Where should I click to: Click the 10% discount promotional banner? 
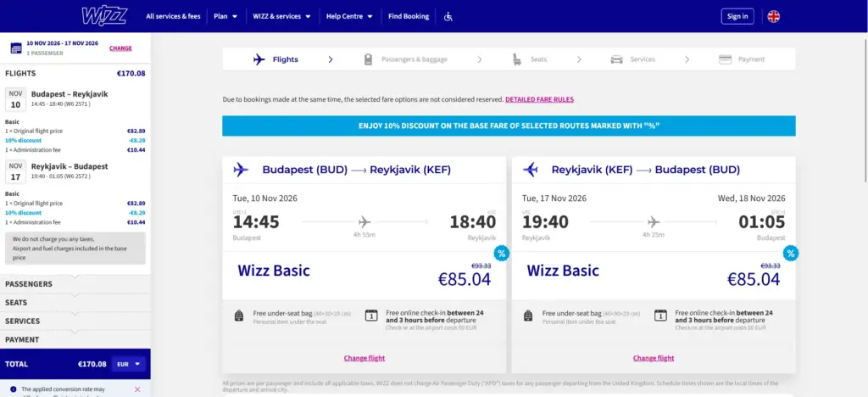[x=509, y=126]
